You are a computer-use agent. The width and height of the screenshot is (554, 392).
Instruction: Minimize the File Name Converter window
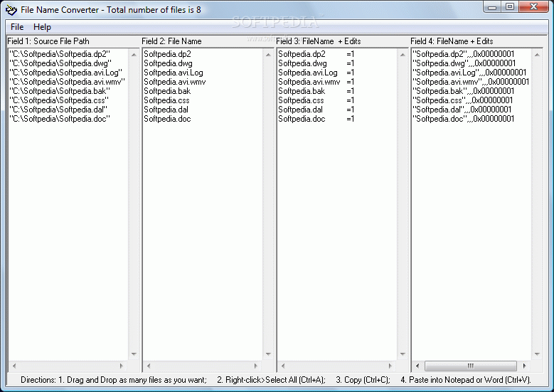493,7
